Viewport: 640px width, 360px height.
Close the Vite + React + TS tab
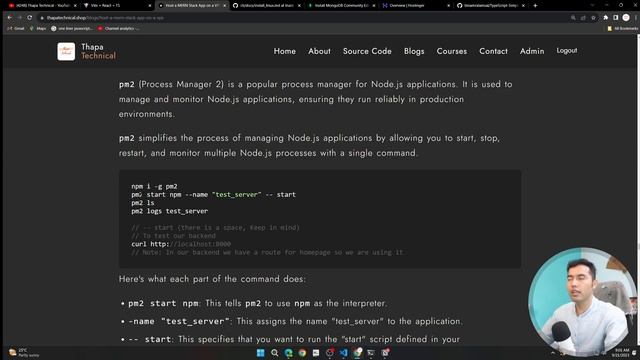pyautogui.click(x=150, y=6)
